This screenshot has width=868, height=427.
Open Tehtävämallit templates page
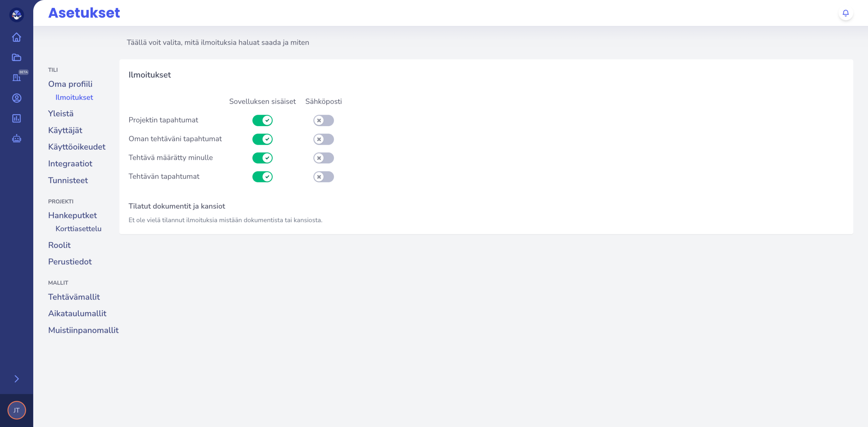tap(74, 297)
